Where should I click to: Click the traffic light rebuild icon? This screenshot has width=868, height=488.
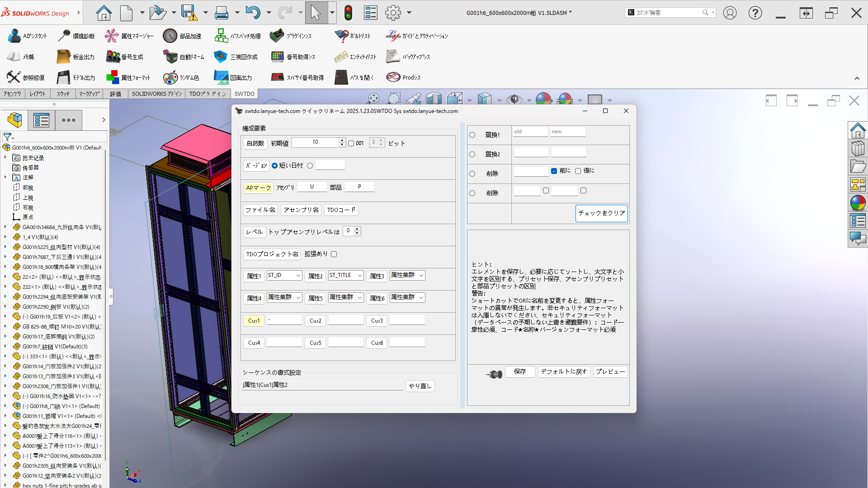348,13
